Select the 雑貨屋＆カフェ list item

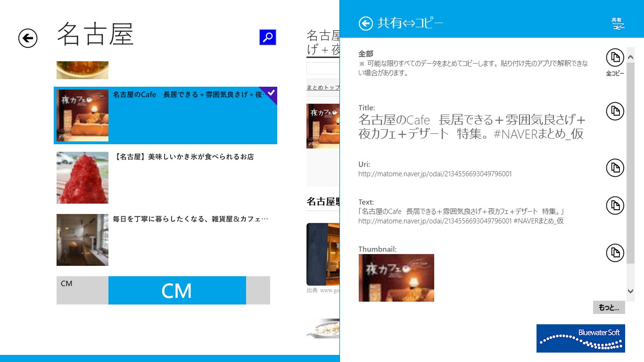165,239
